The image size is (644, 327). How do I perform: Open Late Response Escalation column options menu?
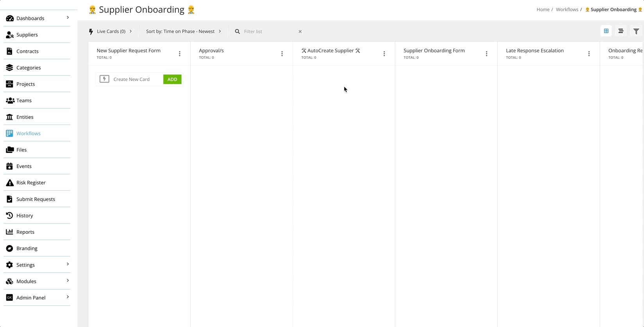coord(589,54)
